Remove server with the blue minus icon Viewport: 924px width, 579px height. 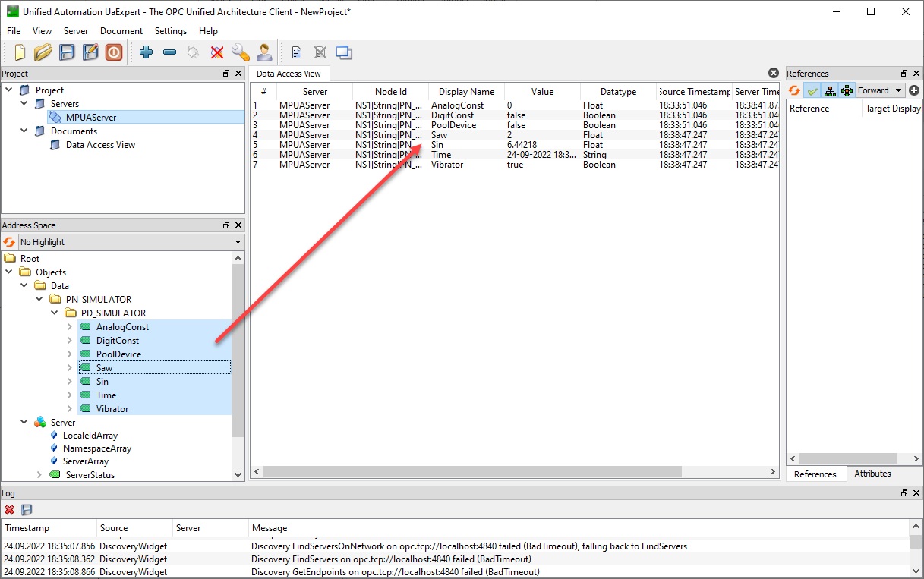(170, 52)
